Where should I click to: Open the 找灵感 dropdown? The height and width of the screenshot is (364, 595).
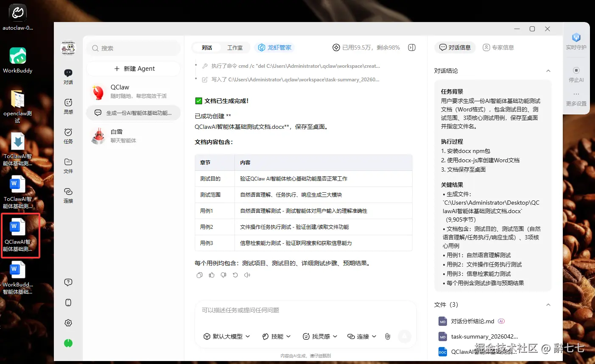click(320, 336)
